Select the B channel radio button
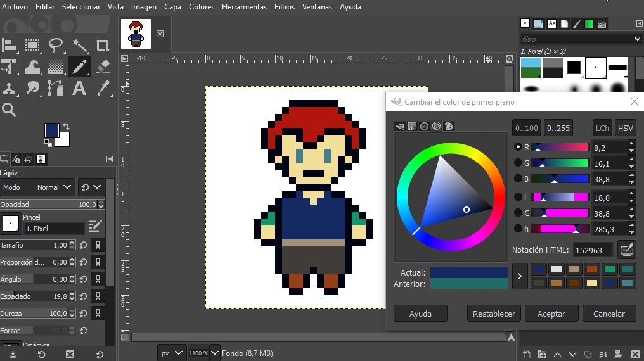The height and width of the screenshot is (361, 644). point(518,179)
